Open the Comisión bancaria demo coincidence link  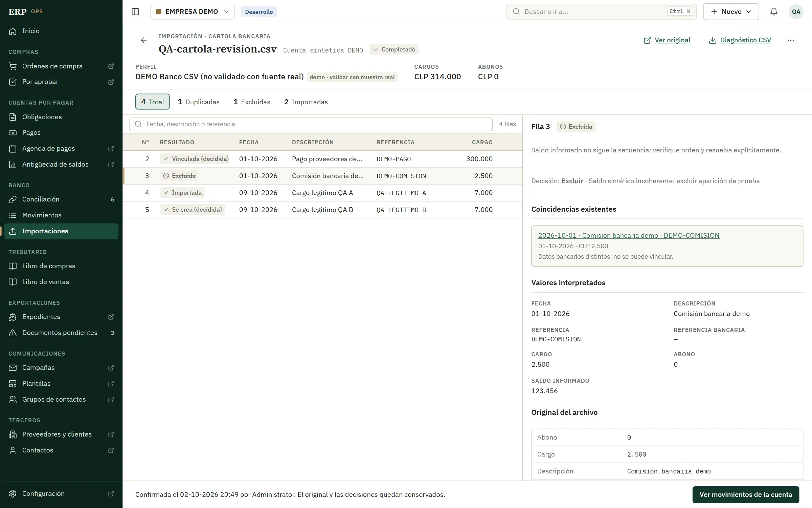pos(629,235)
